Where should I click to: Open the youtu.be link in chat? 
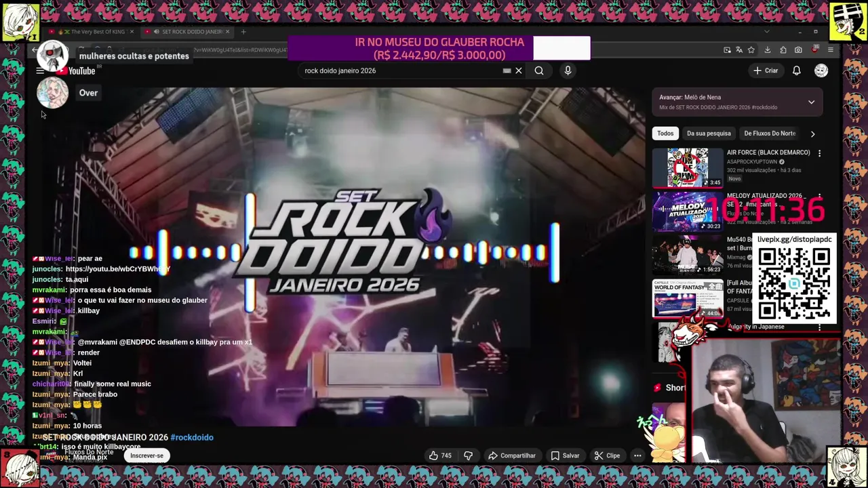118,268
